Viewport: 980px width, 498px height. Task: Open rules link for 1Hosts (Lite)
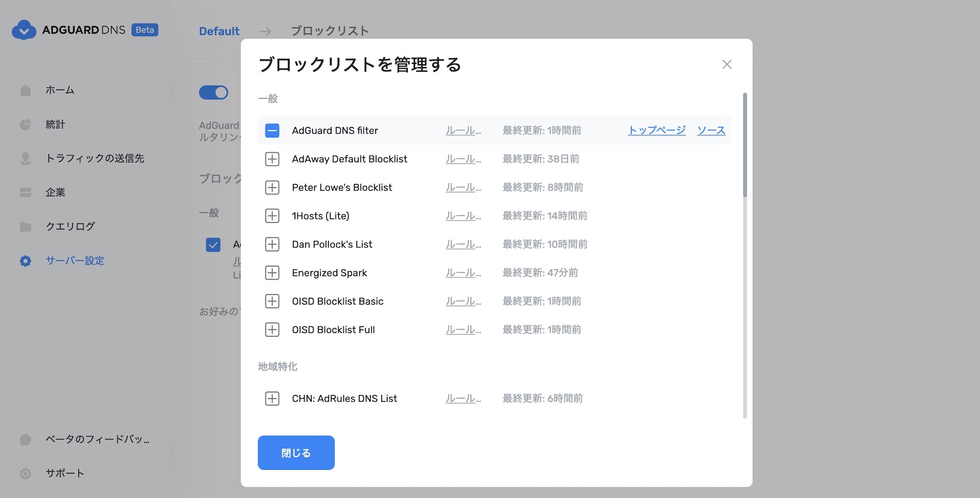click(463, 216)
